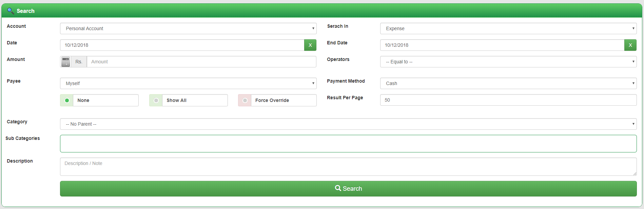Click the start Date field showing 10/12/2018
The image size is (644, 209).
[182, 45]
